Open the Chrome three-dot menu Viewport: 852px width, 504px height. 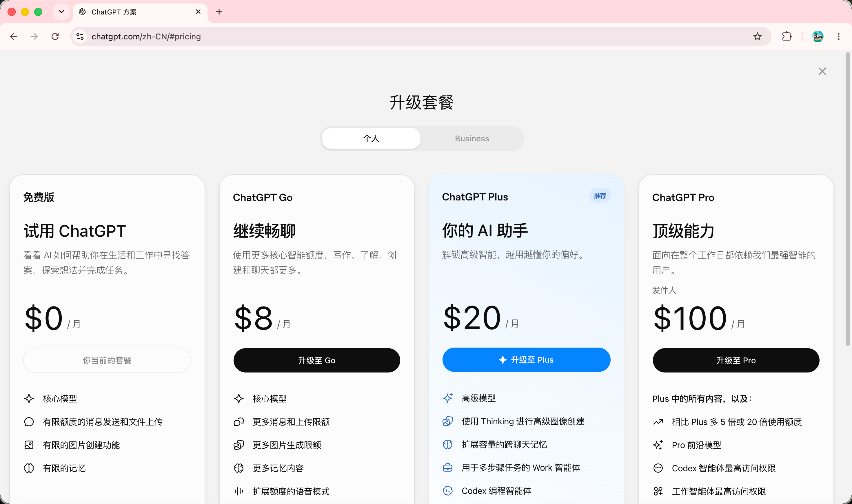[838, 36]
